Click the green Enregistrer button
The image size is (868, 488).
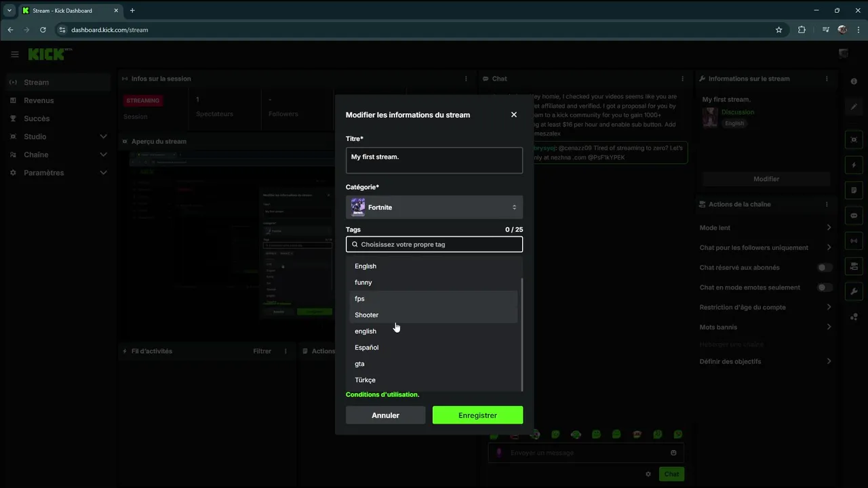click(x=477, y=415)
